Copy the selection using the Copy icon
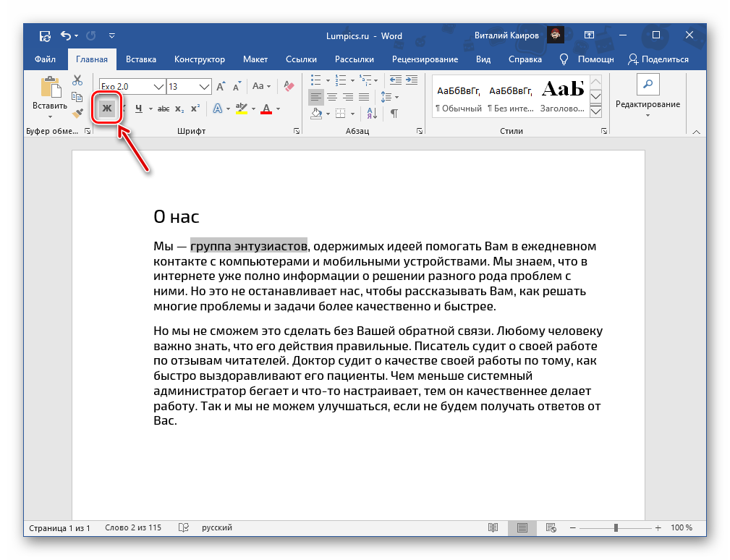This screenshot has height=560, width=730. (77, 97)
